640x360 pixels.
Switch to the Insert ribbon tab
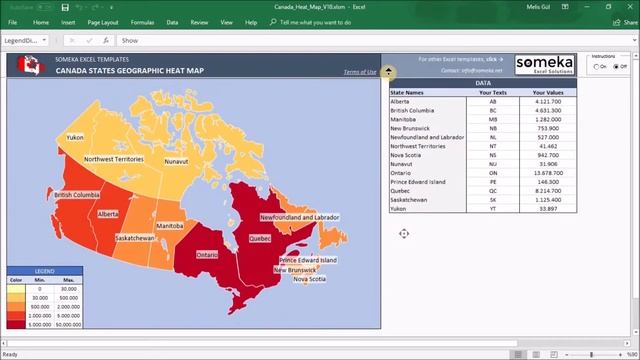tap(68, 22)
